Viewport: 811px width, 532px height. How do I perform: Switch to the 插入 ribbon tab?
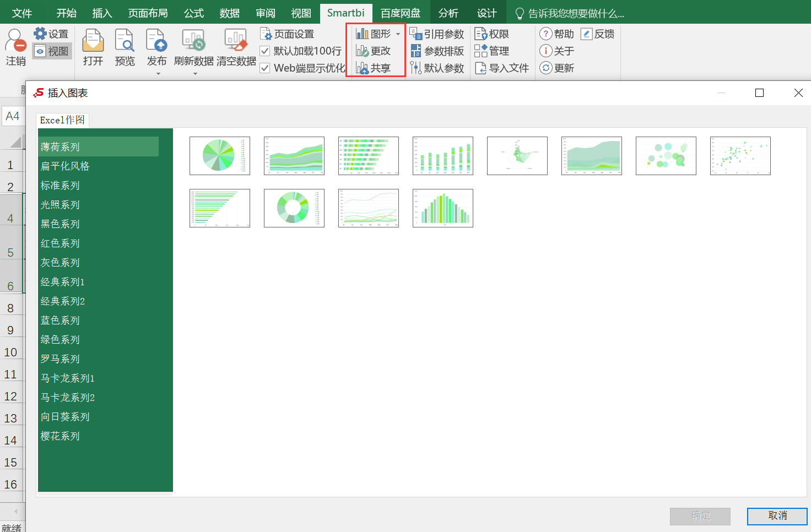point(102,13)
